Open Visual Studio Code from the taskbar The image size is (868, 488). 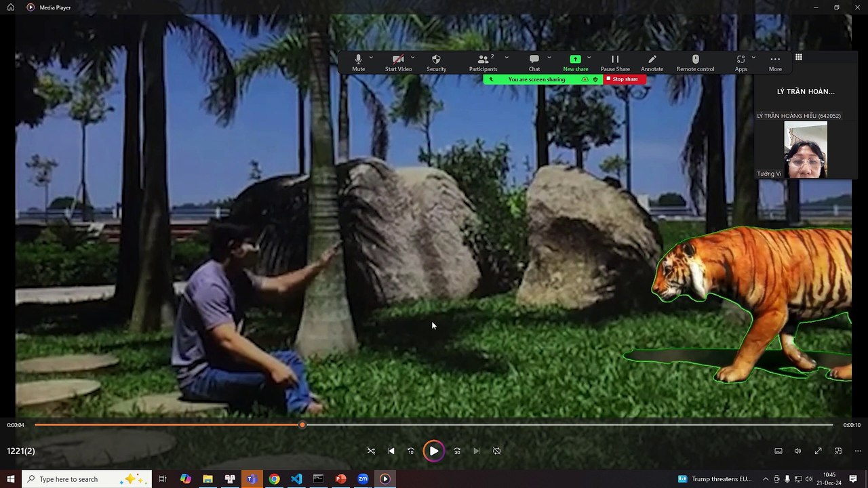(x=296, y=479)
